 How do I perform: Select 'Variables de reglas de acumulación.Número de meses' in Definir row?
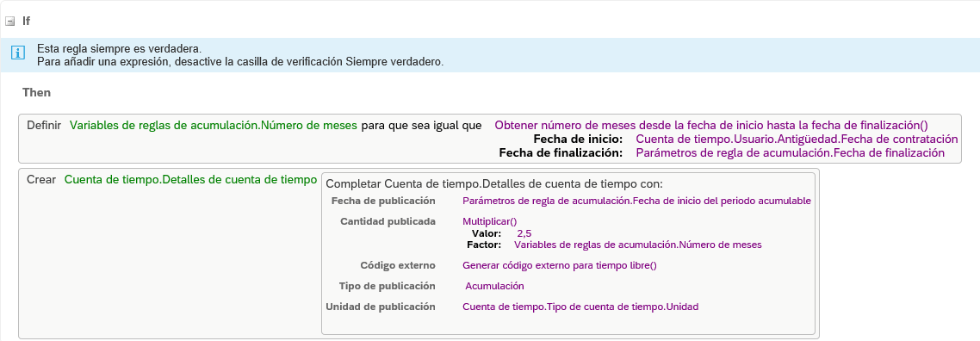(x=213, y=125)
